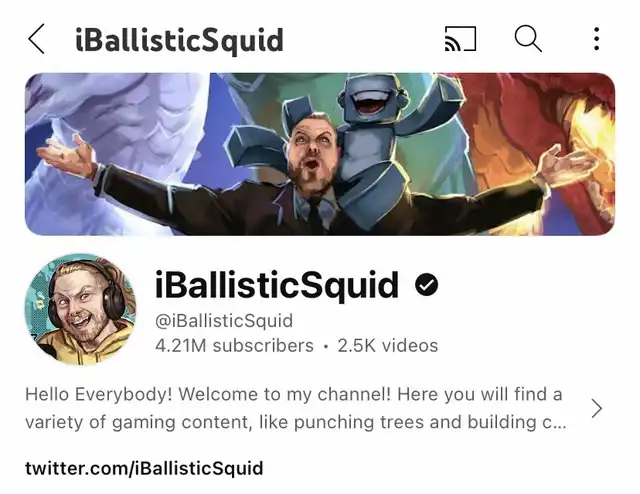
Task: Expand description with the right chevron arrow
Action: (596, 408)
